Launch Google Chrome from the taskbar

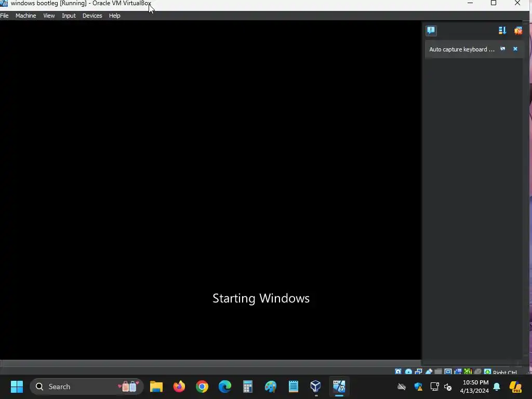coord(202,387)
